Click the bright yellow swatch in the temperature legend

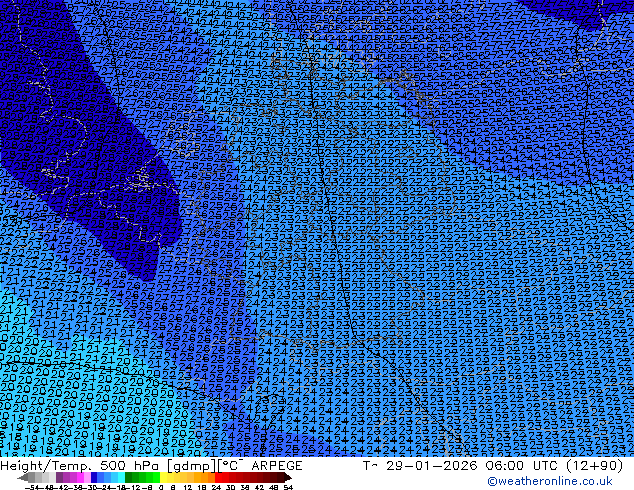(x=163, y=477)
